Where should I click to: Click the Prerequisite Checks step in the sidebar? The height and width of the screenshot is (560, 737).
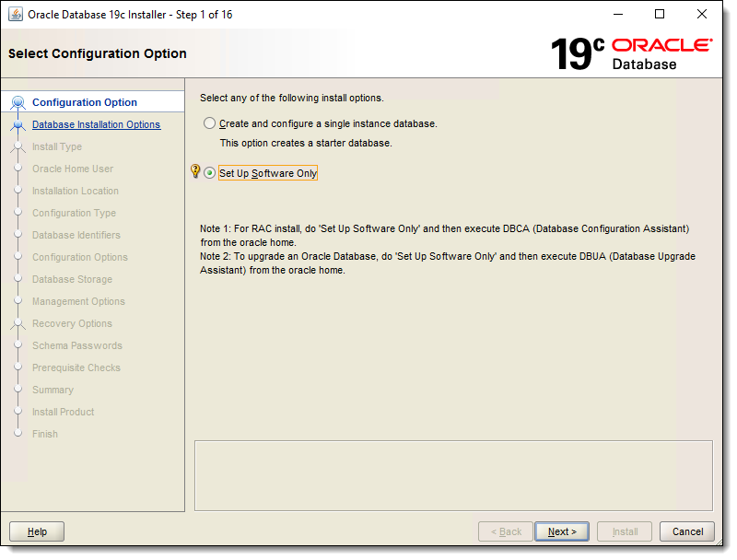click(77, 367)
